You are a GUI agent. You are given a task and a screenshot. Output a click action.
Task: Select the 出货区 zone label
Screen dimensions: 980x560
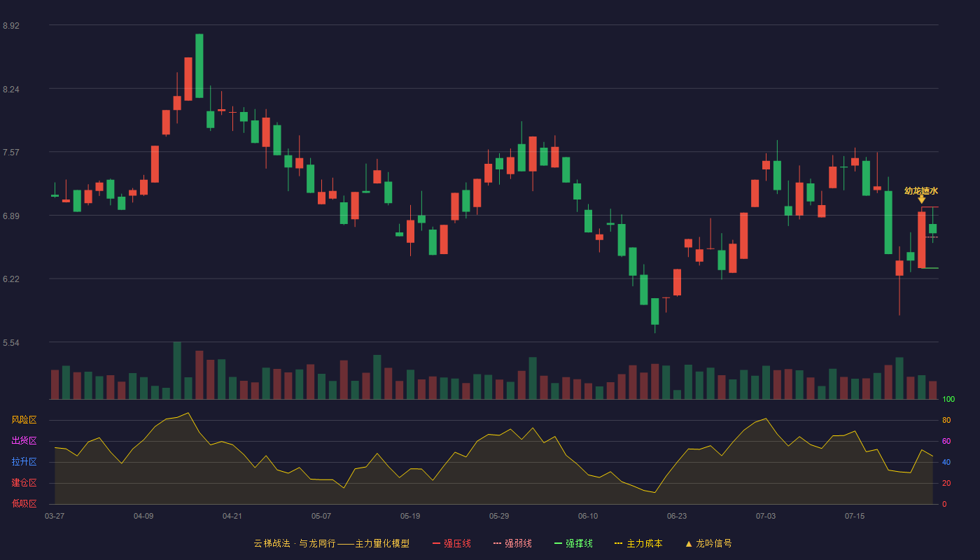24,441
